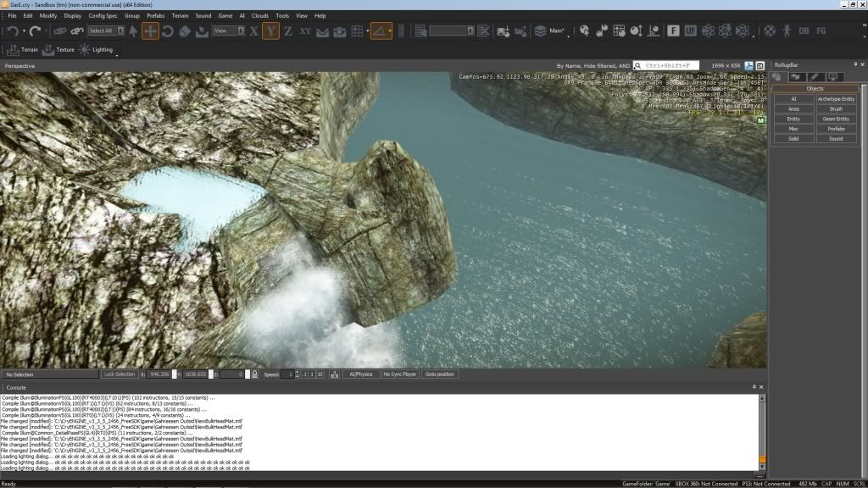Toggle the padlock icon beside Z

254,374
